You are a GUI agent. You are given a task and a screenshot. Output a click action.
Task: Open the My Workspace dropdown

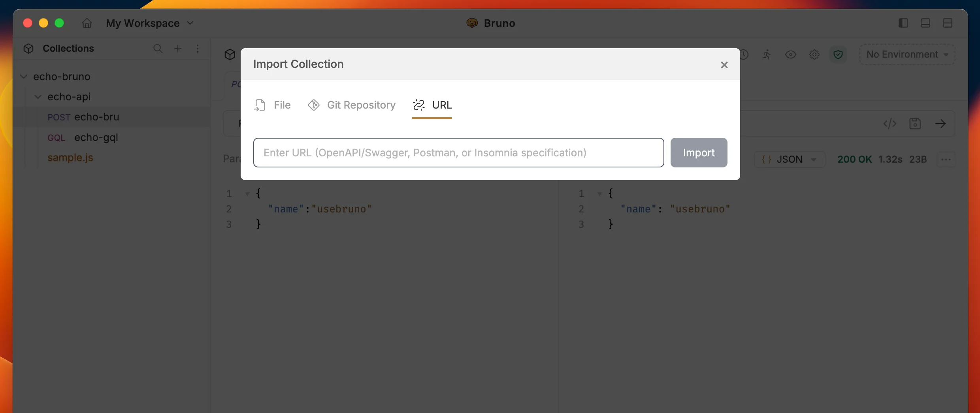pos(150,23)
